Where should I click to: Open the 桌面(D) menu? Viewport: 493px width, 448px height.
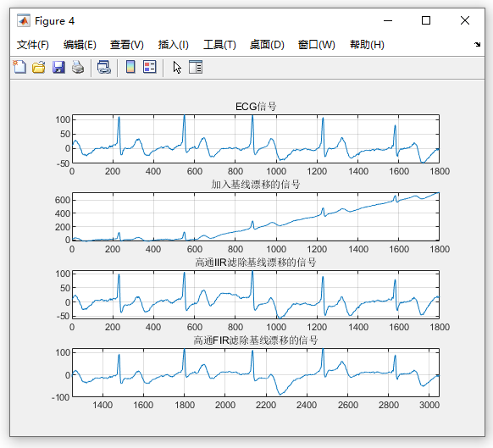click(x=267, y=45)
